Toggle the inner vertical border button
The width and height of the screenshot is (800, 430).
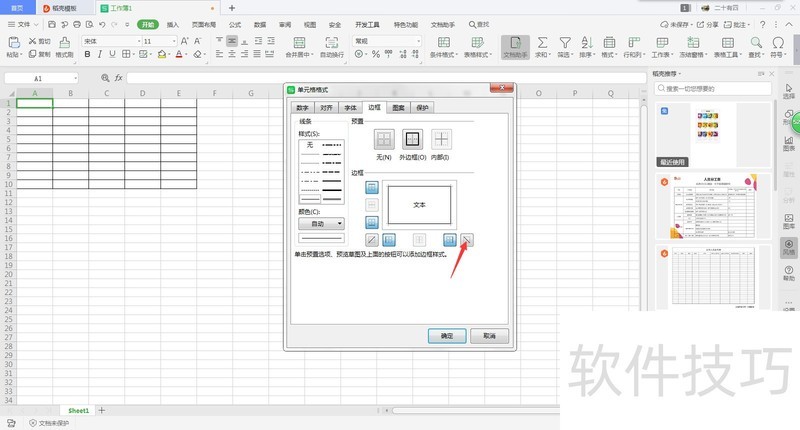419,240
